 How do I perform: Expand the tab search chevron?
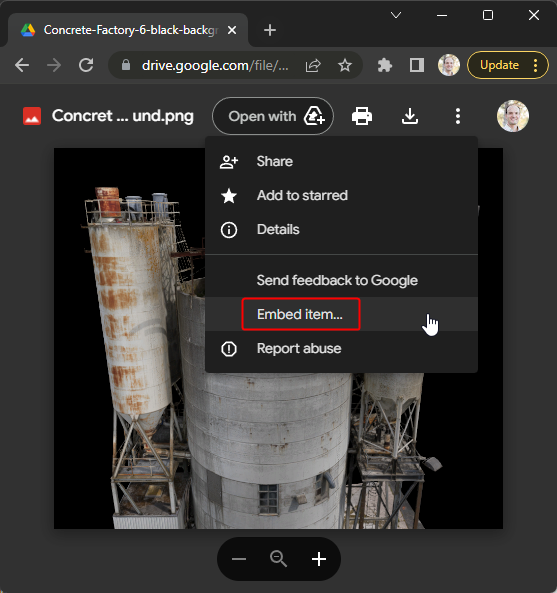pos(396,15)
